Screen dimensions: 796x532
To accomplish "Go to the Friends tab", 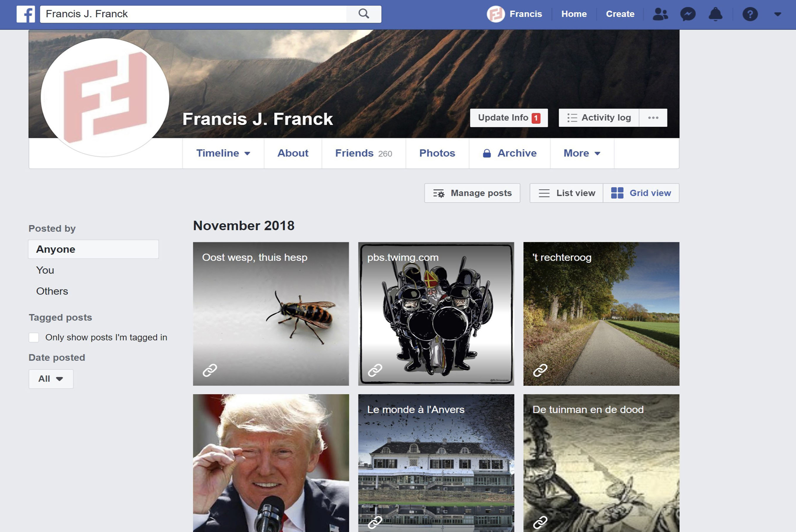I will [363, 153].
